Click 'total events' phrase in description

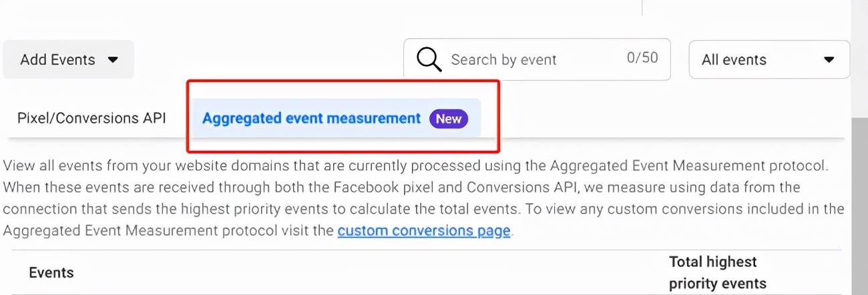(477, 209)
